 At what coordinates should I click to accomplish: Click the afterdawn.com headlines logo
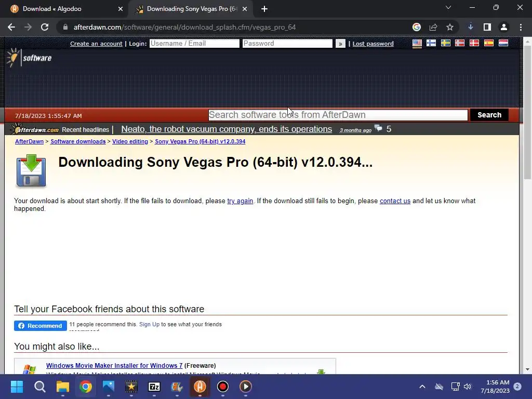click(x=35, y=129)
